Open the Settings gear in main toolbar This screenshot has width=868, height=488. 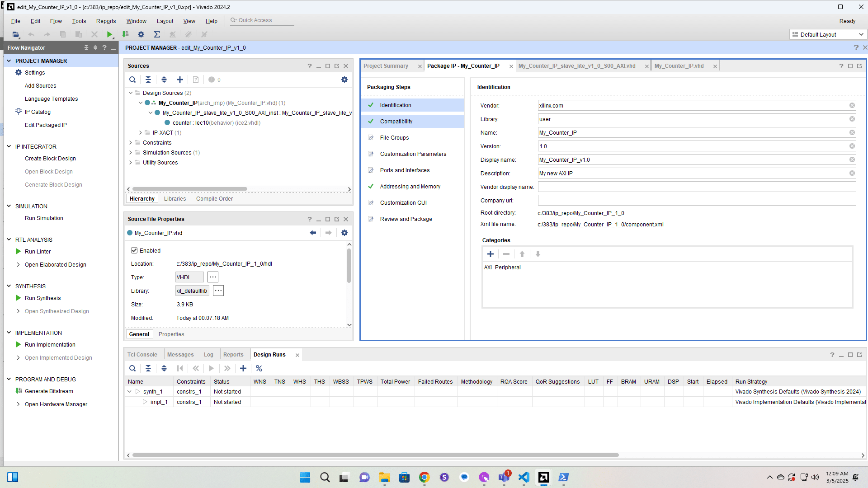[x=141, y=34]
